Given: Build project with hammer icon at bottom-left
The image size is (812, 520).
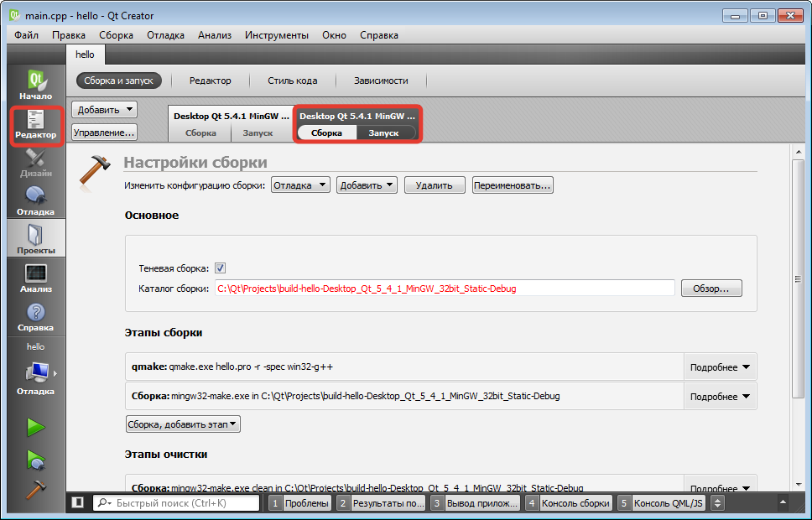Looking at the screenshot, I should (36, 490).
